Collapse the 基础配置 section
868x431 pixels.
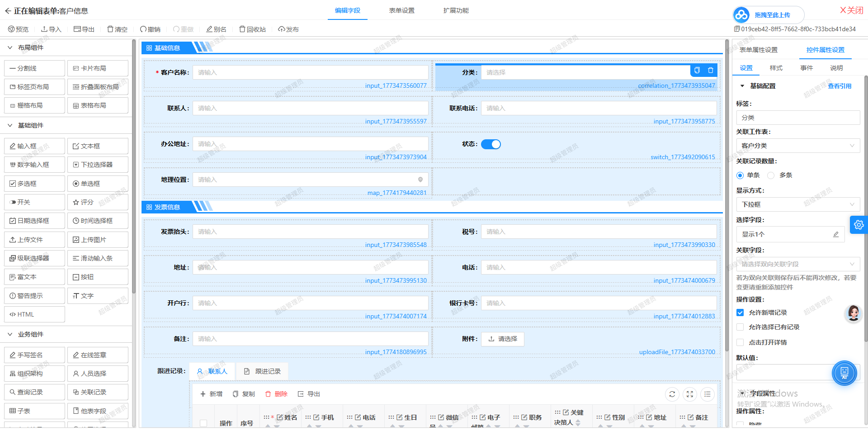pos(742,86)
